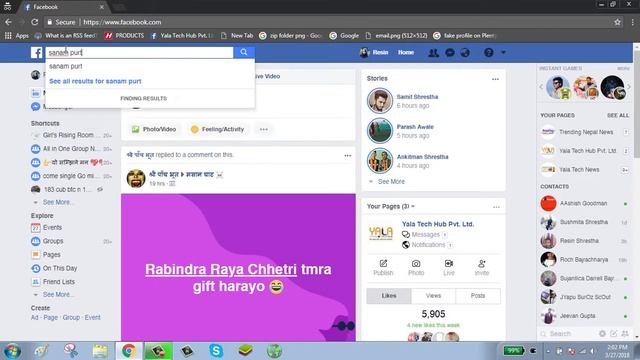Click Rabindra Raya Chhetri tagged name
The image size is (640, 360).
click(x=221, y=269)
